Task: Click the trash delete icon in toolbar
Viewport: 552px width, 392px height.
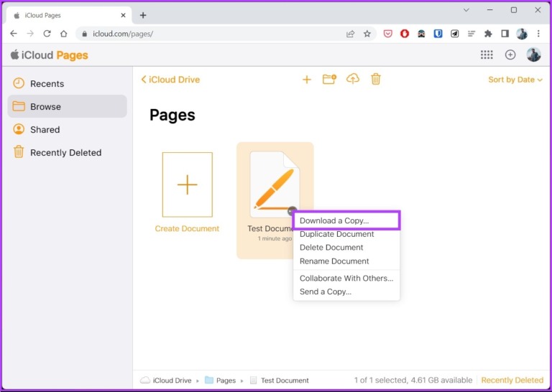Action: pos(376,79)
